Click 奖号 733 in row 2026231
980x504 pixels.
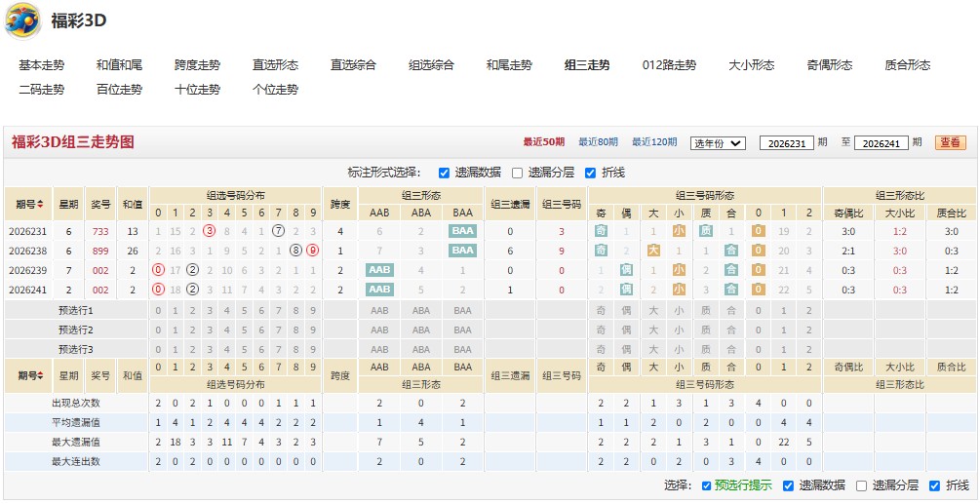point(100,232)
